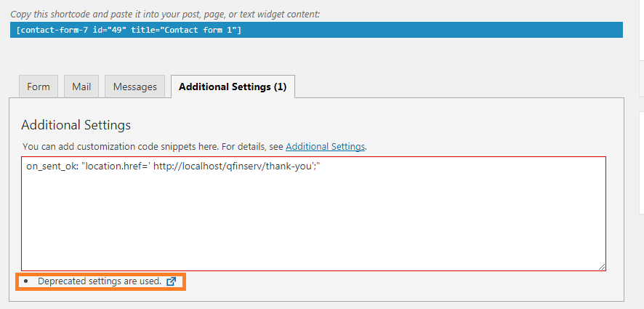
Task: Click the bullet before the deprecated warning
Action: point(27,281)
